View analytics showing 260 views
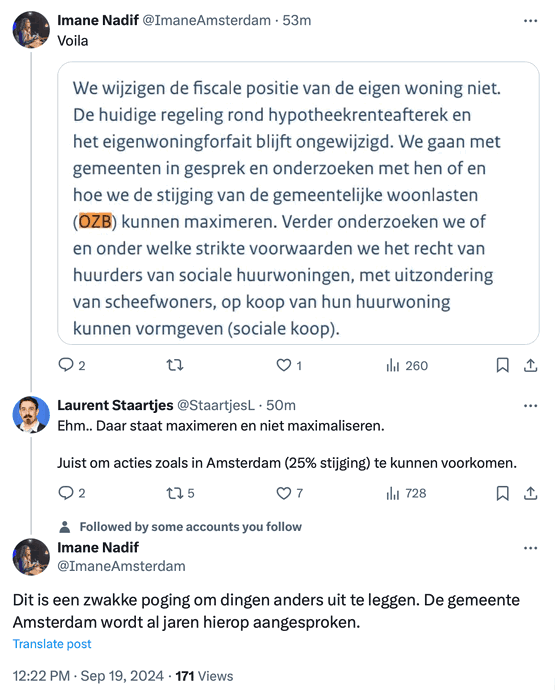Viewport: 555px width, 690px height. [407, 365]
